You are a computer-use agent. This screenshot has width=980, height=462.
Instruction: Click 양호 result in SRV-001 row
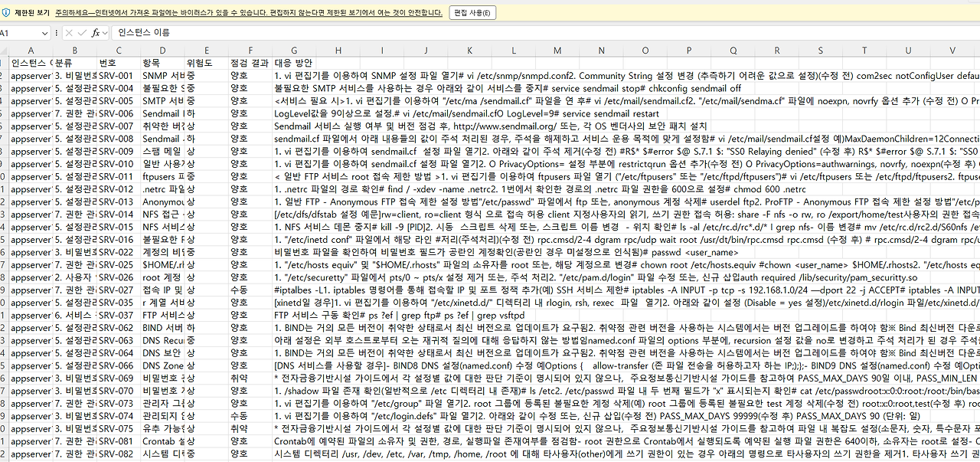pyautogui.click(x=250, y=76)
